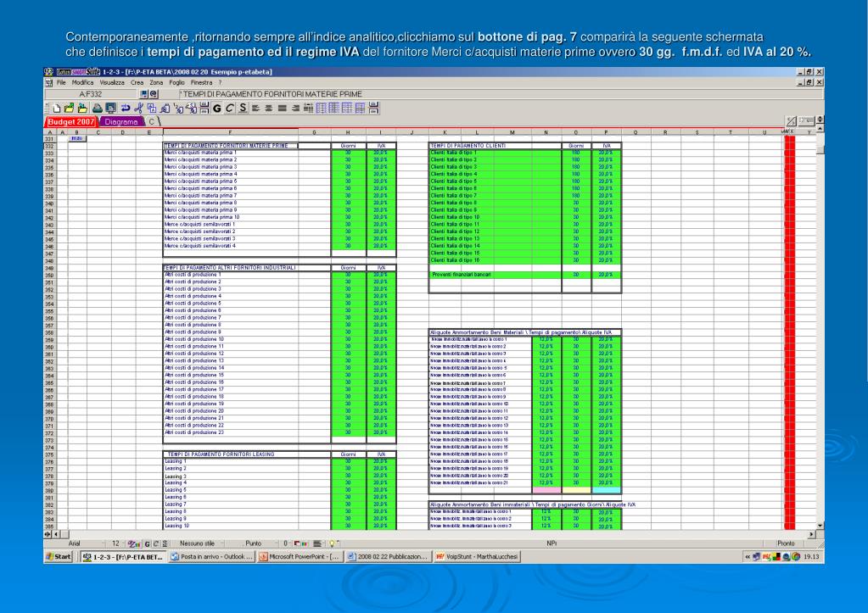The width and height of the screenshot is (868, 613).
Task: Switch to the C sheet tab
Action: click(151, 122)
